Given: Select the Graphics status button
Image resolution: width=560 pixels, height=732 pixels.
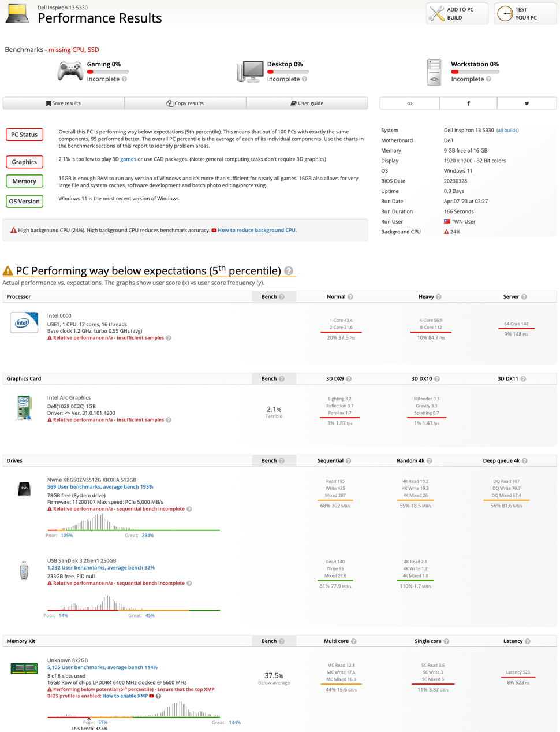Looking at the screenshot, I should (24, 162).
